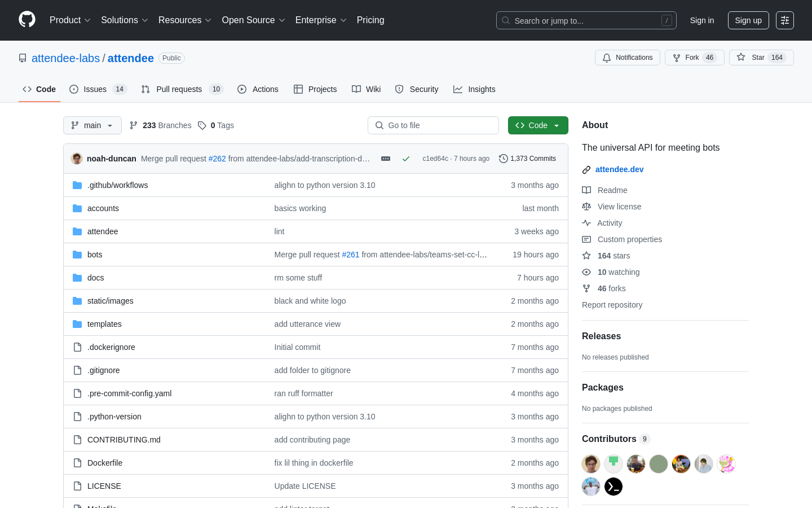The width and height of the screenshot is (812, 508).
Task: Click Report repository link
Action: coord(612,305)
